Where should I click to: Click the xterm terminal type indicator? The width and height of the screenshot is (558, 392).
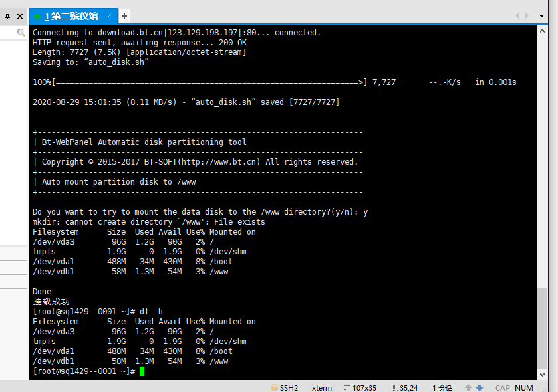[322, 388]
